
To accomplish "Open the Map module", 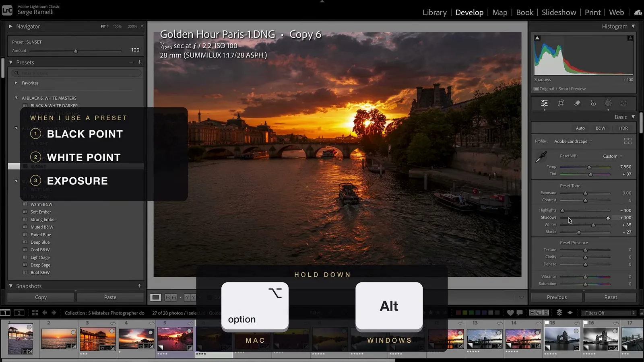I will (500, 12).
